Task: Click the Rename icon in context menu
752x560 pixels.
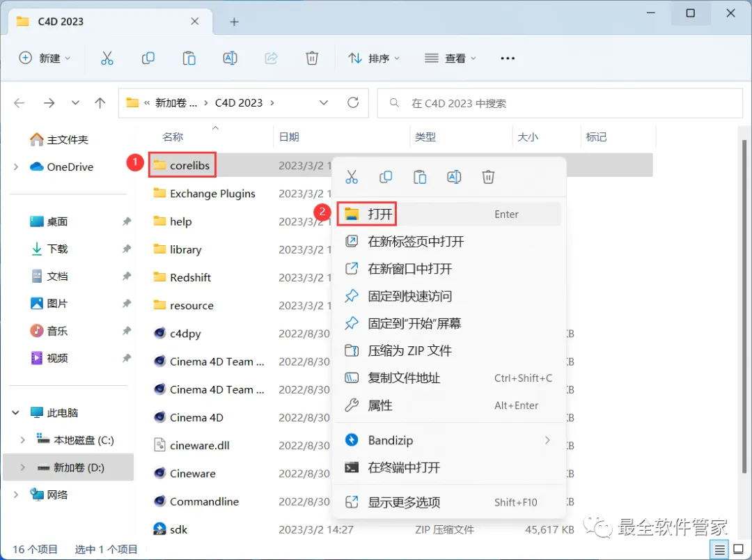Action: click(x=454, y=177)
